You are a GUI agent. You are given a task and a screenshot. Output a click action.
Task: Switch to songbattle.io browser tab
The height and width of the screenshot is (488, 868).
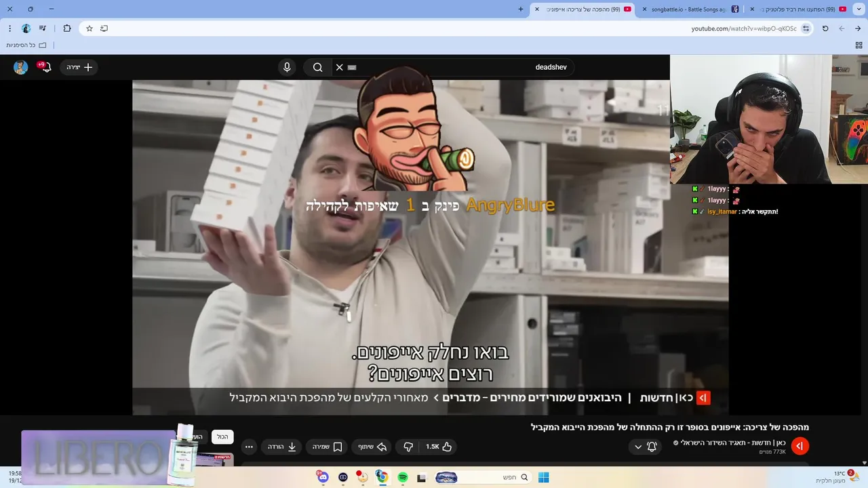693,9
